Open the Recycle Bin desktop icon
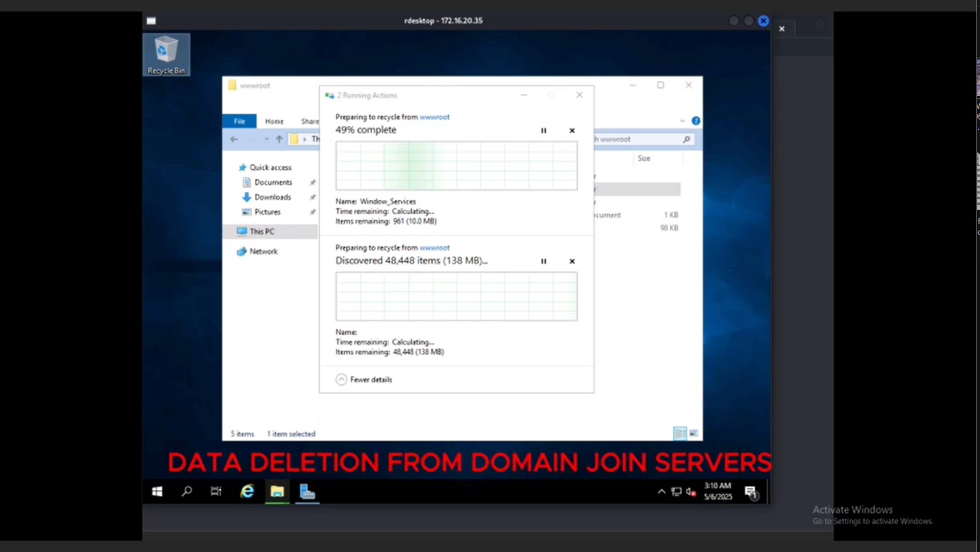Screen dimensions: 980x552 pyautogui.click(x=166, y=55)
